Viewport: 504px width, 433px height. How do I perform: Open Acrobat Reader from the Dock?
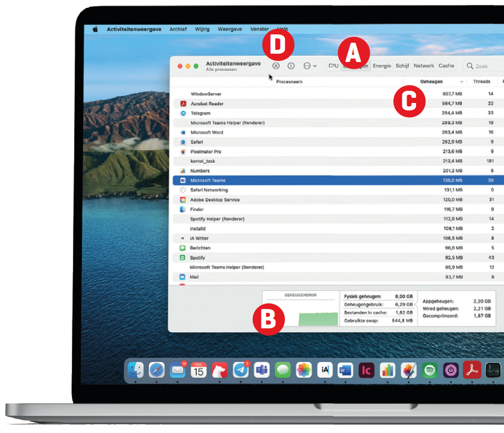point(472,370)
